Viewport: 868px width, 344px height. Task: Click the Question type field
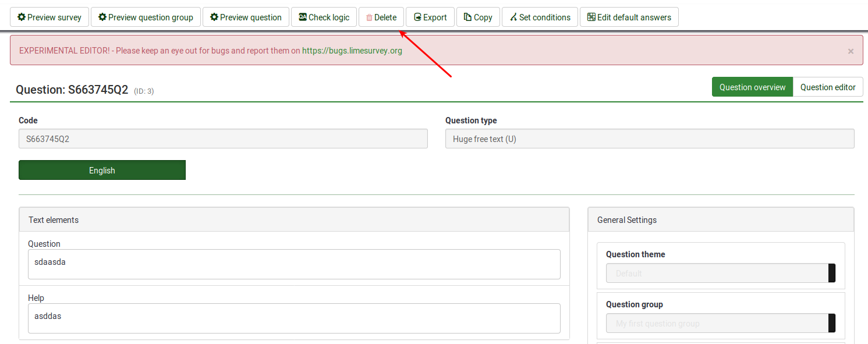coord(649,139)
